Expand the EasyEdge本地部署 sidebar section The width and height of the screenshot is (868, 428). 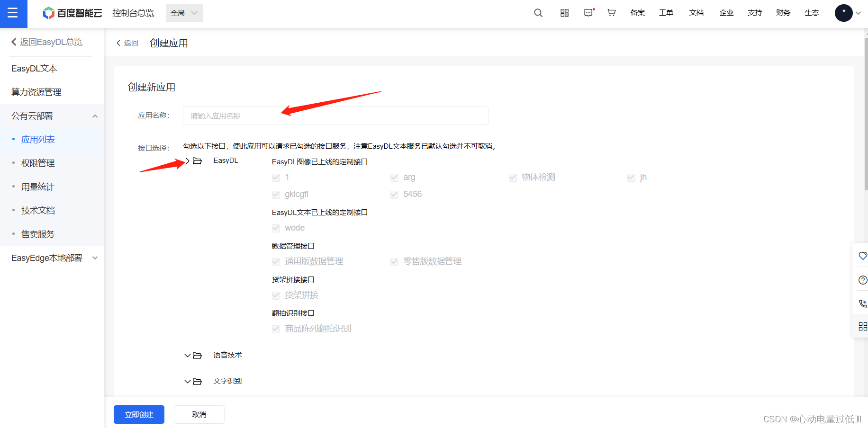(x=95, y=258)
